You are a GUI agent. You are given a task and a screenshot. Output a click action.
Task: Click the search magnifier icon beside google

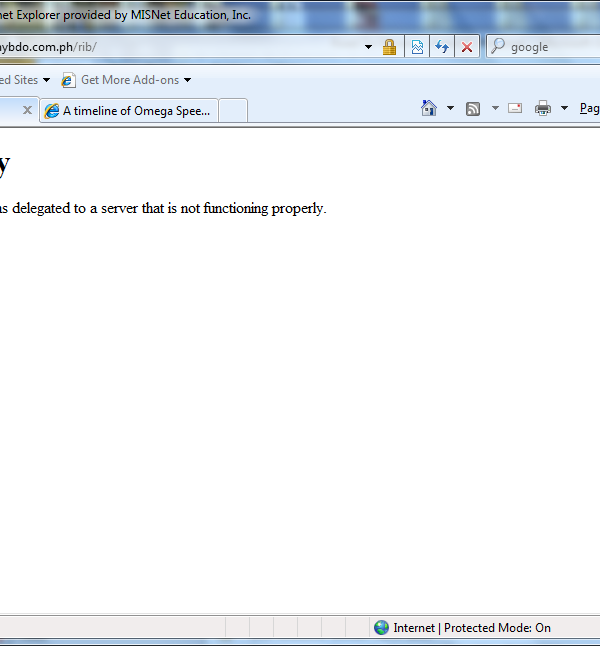[x=498, y=46]
